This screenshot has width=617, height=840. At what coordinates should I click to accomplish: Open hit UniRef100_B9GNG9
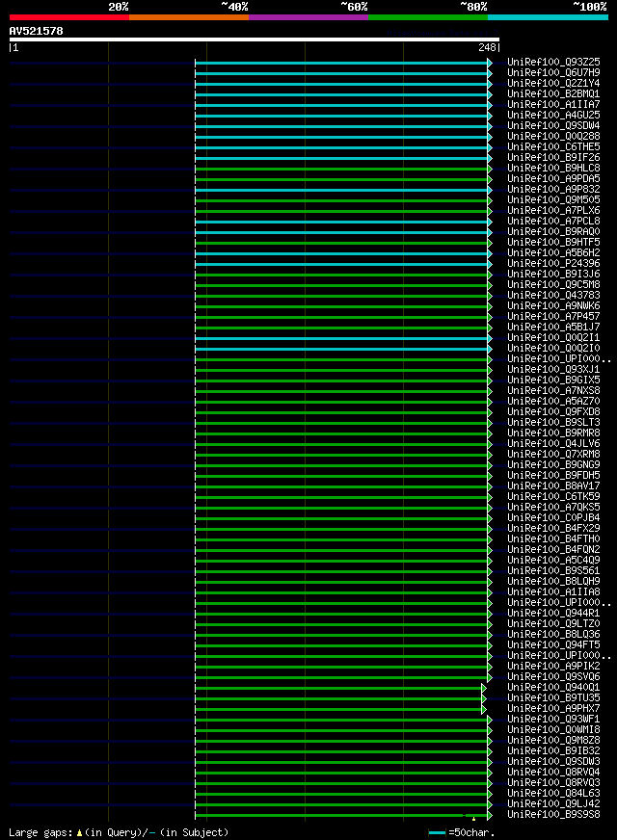tap(553, 465)
